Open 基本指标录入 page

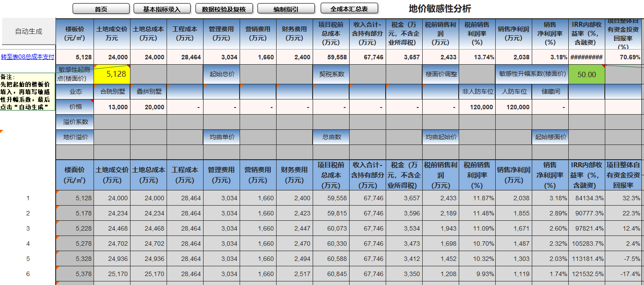[162, 8]
